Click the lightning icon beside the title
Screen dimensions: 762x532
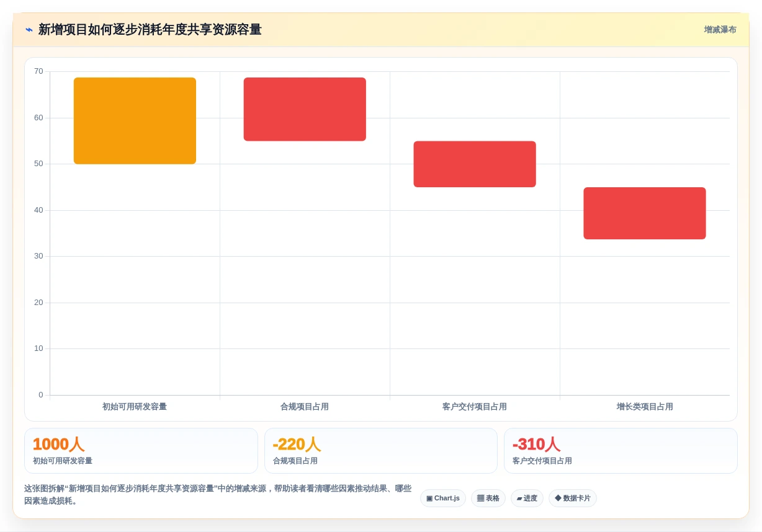click(29, 30)
